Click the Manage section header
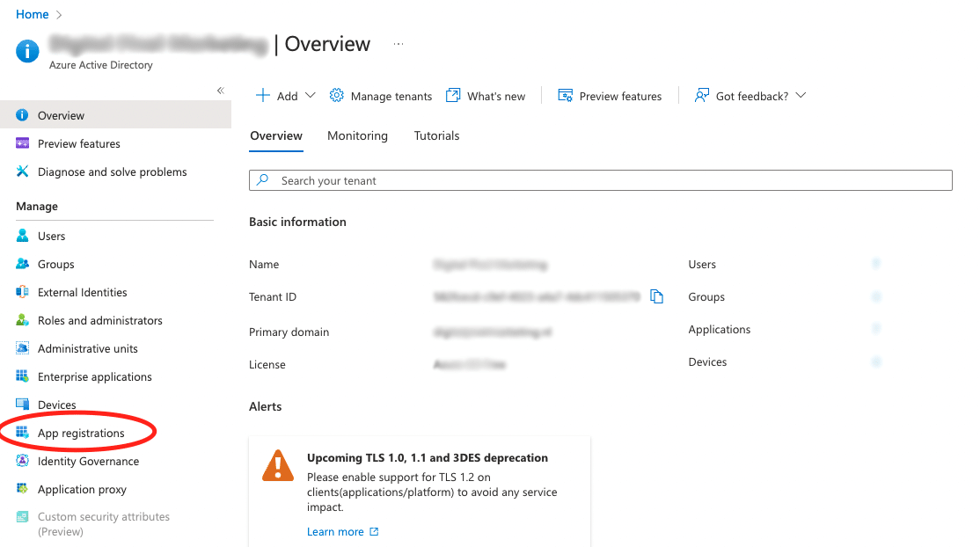980x547 pixels. pos(37,207)
